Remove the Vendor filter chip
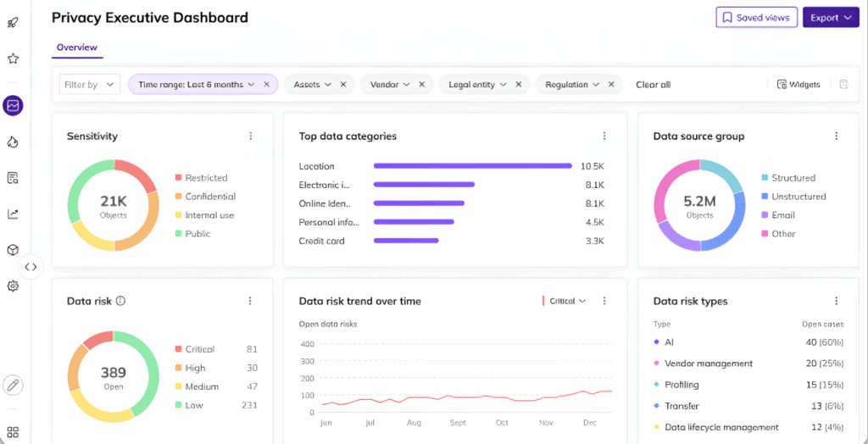 click(422, 85)
